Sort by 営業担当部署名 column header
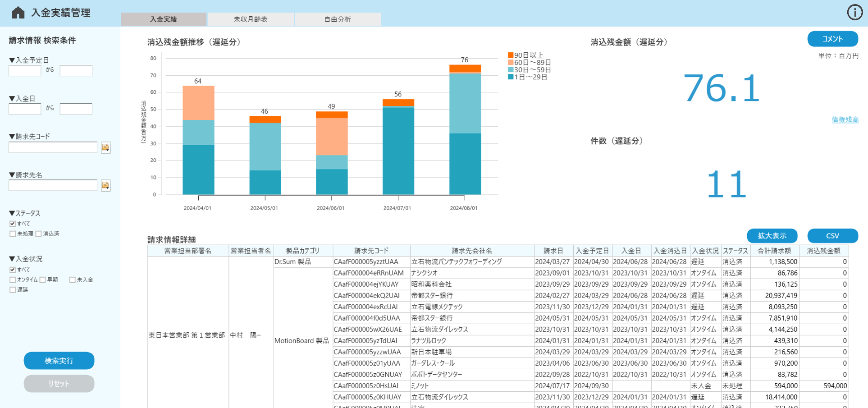868x408 pixels. [x=188, y=251]
